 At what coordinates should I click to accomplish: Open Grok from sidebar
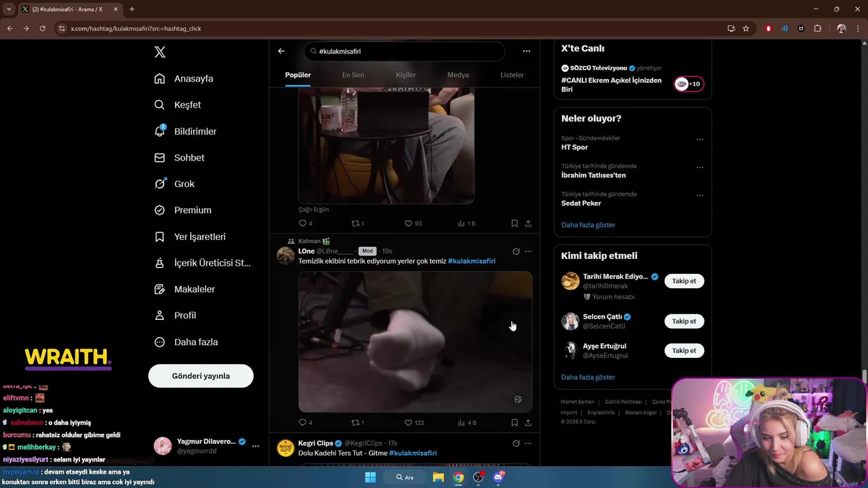pyautogui.click(x=174, y=184)
